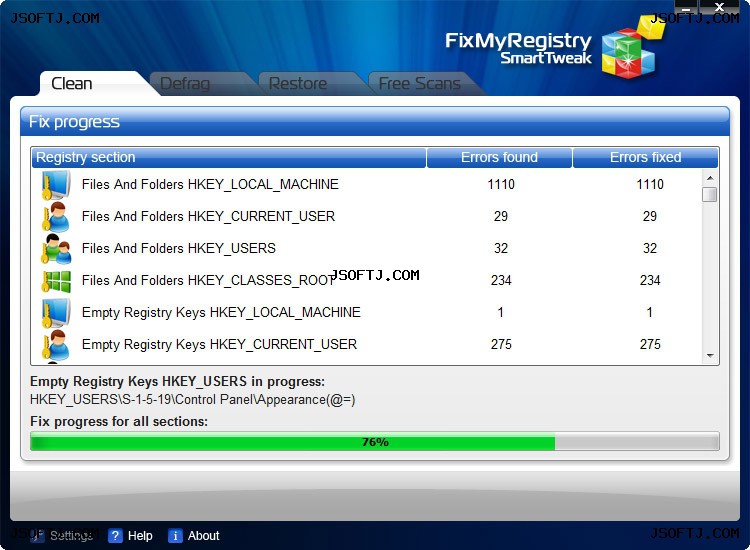
Task: Select the Empty Registry Keys HKEY_CURRENT_USER row
Action: click(x=367, y=345)
